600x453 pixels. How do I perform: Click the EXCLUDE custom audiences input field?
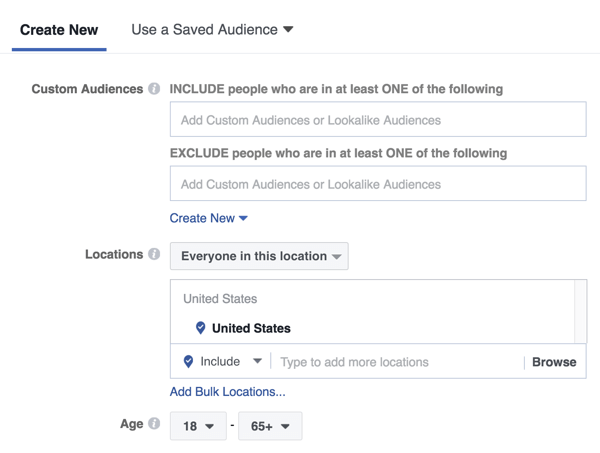(378, 184)
